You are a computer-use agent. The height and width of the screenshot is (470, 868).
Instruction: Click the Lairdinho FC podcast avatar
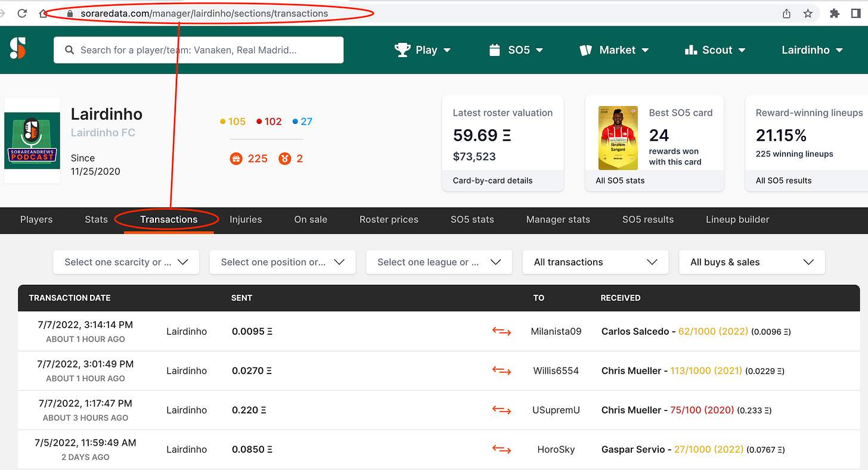[32, 141]
